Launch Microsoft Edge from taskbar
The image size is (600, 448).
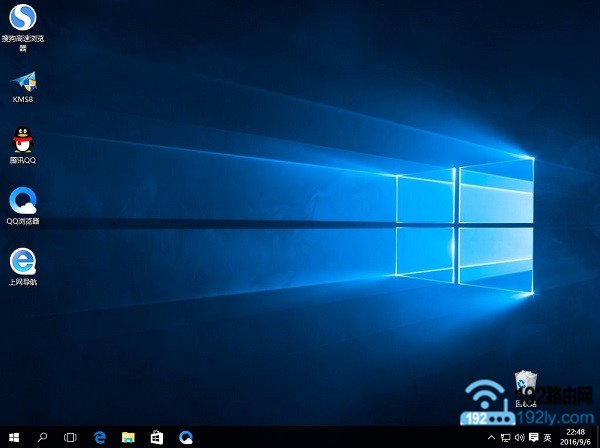click(100, 437)
